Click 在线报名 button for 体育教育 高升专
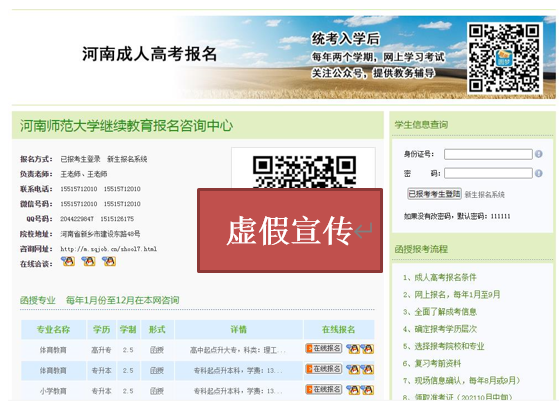 [324, 348]
